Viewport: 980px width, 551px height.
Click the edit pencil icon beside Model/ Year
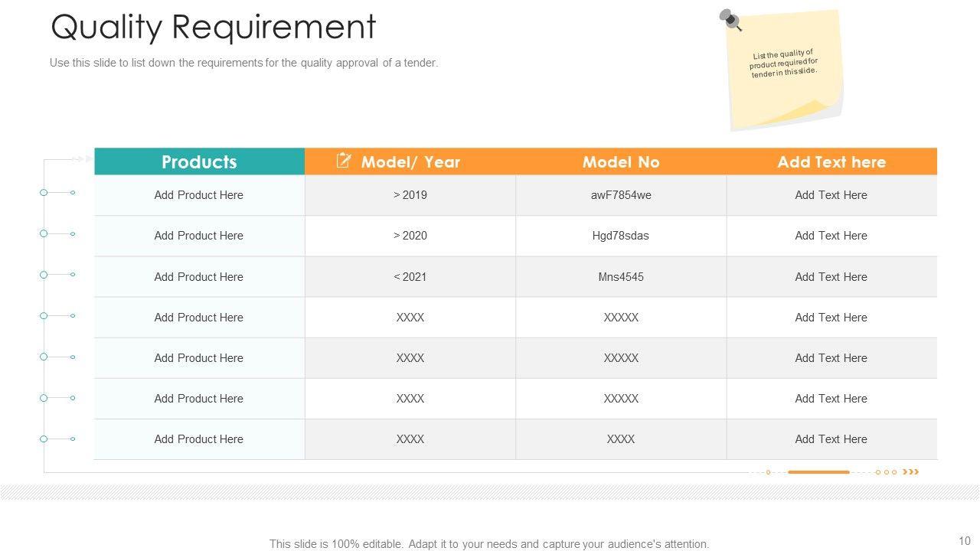pos(344,161)
